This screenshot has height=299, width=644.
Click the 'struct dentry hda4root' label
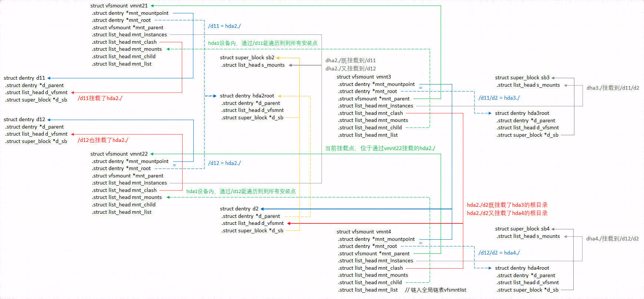coord(522,268)
